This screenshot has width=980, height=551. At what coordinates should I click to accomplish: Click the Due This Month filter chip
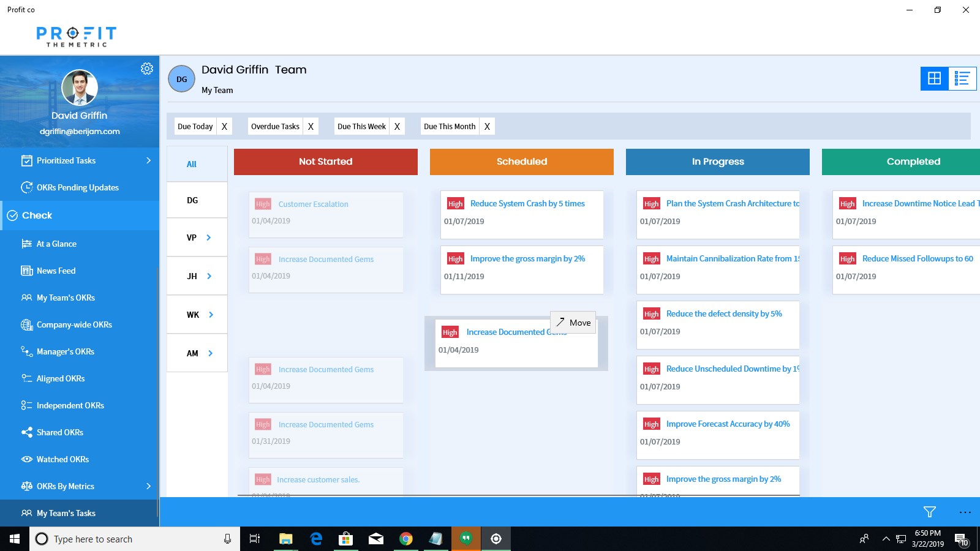click(x=450, y=126)
